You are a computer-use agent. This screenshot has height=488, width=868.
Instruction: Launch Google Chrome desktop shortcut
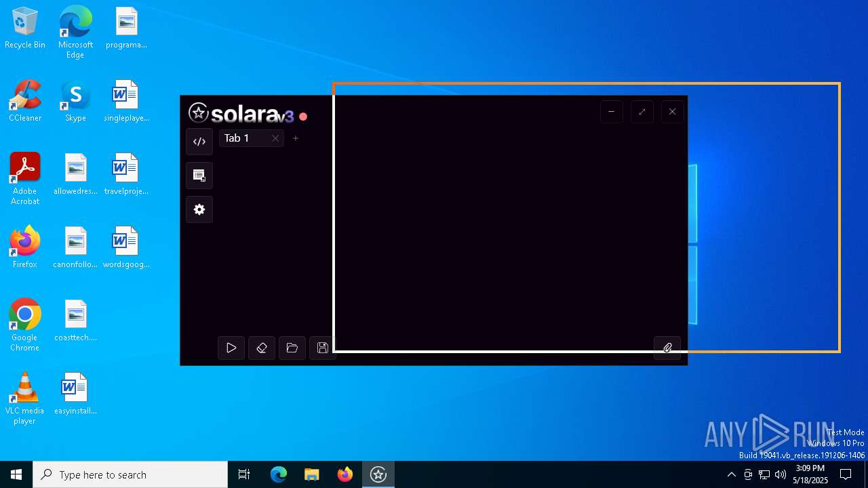25,325
